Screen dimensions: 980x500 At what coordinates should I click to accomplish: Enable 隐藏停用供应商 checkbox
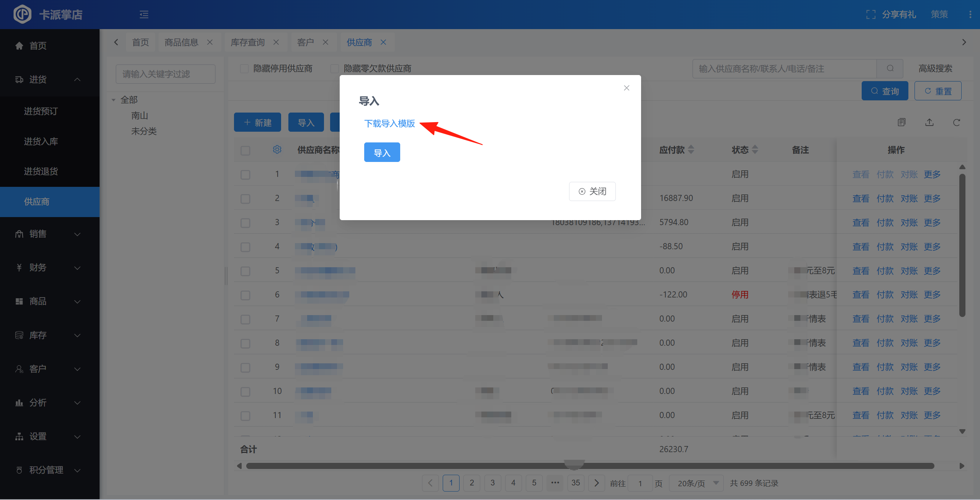click(244, 69)
